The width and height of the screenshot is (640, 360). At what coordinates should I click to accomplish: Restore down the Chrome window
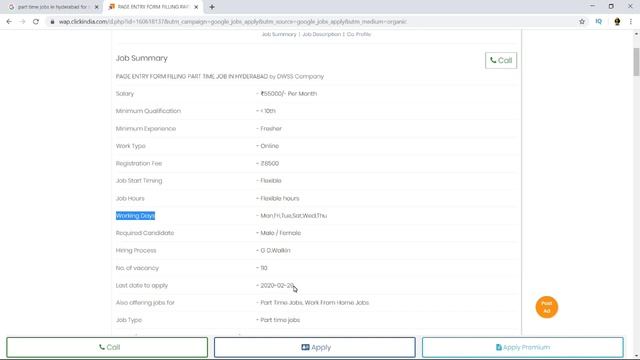pos(611,6)
